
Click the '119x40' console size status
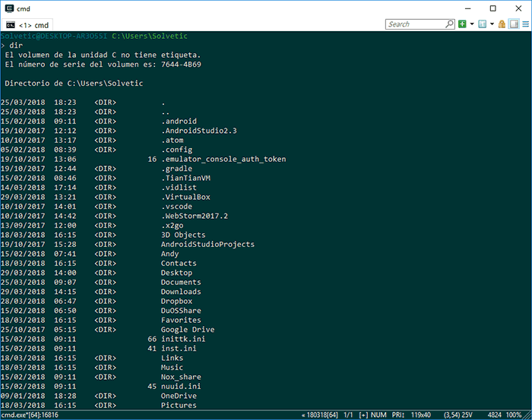421,415
